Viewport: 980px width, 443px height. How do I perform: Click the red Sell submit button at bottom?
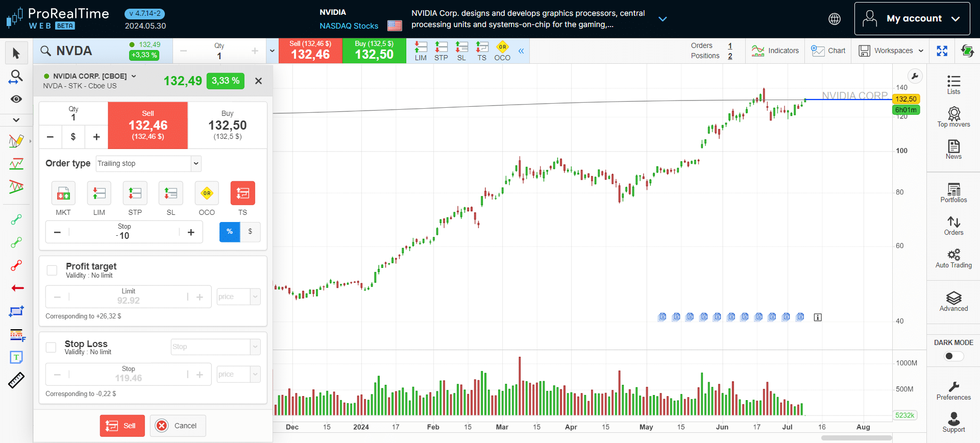pyautogui.click(x=122, y=426)
